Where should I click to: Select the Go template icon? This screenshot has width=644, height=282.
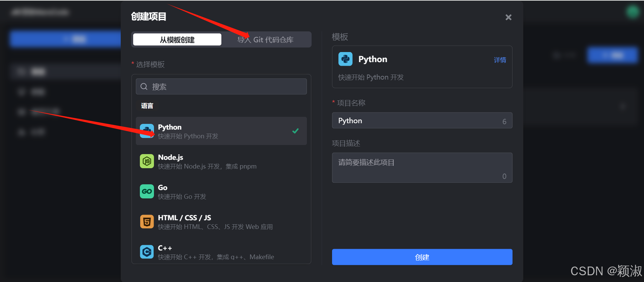tap(147, 191)
